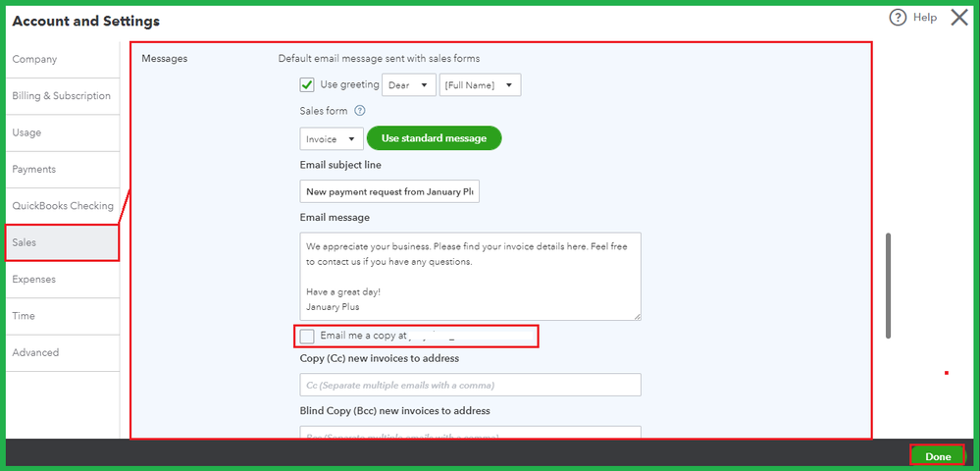Click the Help link text

click(x=925, y=18)
